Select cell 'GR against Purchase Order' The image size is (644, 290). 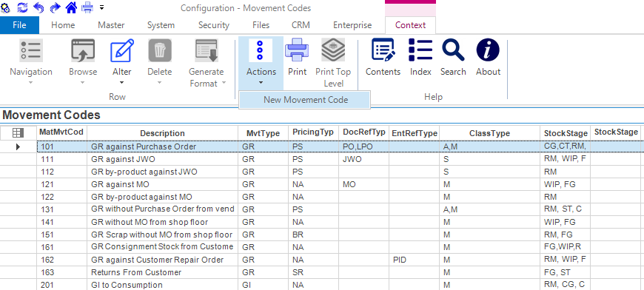coord(162,146)
